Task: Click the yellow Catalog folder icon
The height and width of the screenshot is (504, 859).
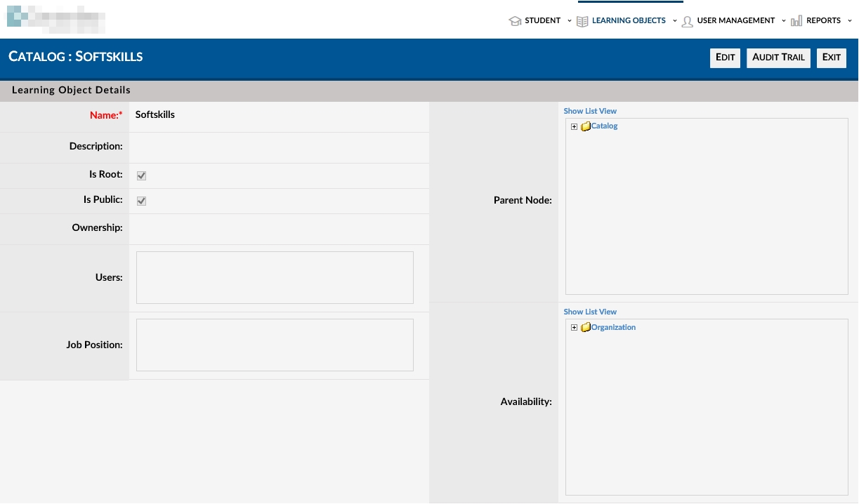Action: [586, 127]
